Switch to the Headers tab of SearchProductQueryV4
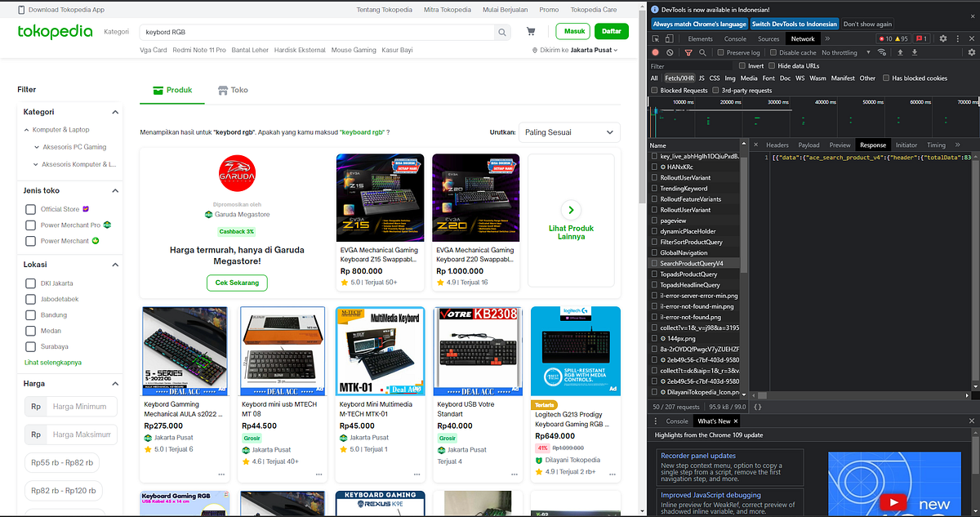 (x=777, y=145)
